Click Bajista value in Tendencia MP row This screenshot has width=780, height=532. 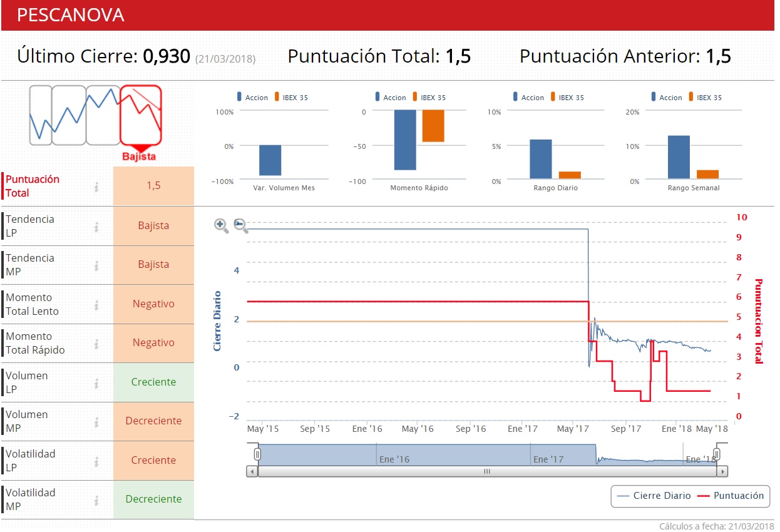(x=153, y=265)
